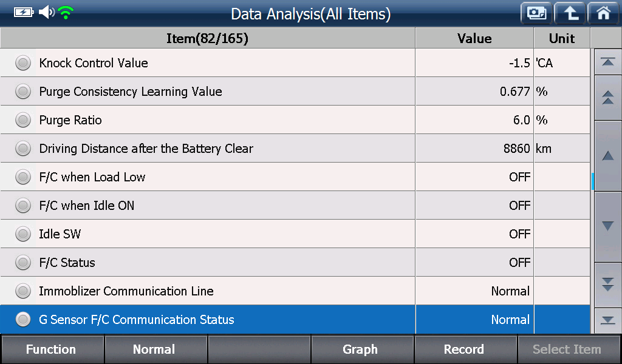Image resolution: width=622 pixels, height=364 pixels.
Task: Move up one row with single up-arrow
Action: click(x=607, y=156)
